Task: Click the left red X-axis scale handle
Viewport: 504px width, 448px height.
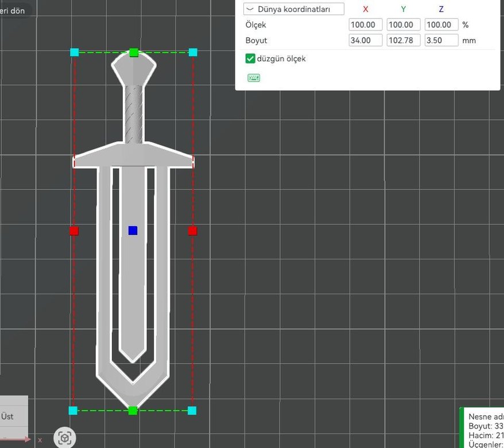Action: tap(74, 231)
